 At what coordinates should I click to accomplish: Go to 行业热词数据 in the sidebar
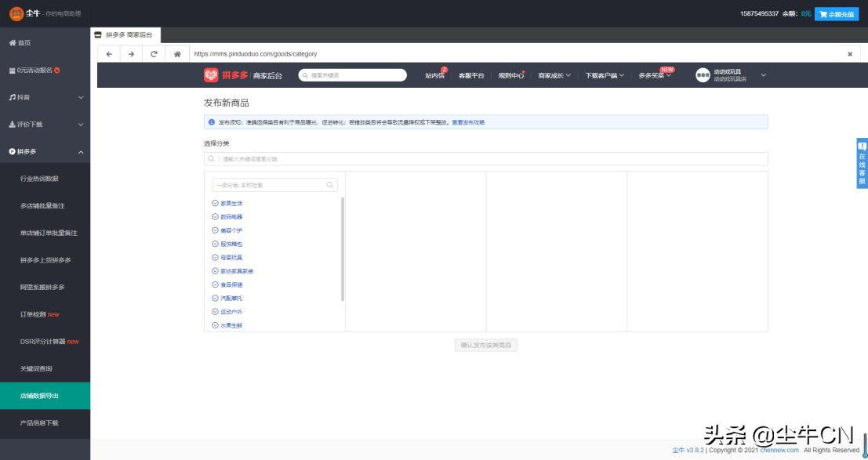point(39,179)
